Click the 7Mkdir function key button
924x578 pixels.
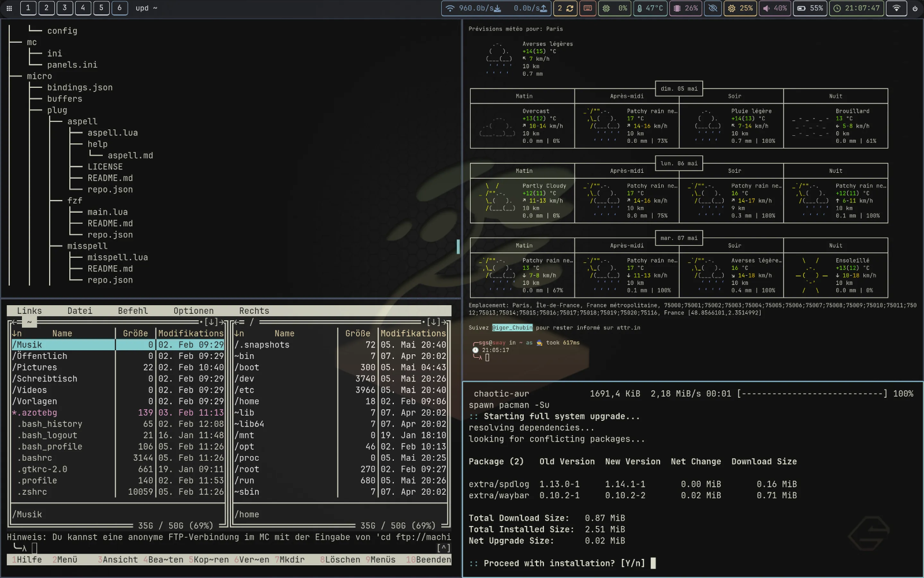(x=290, y=560)
